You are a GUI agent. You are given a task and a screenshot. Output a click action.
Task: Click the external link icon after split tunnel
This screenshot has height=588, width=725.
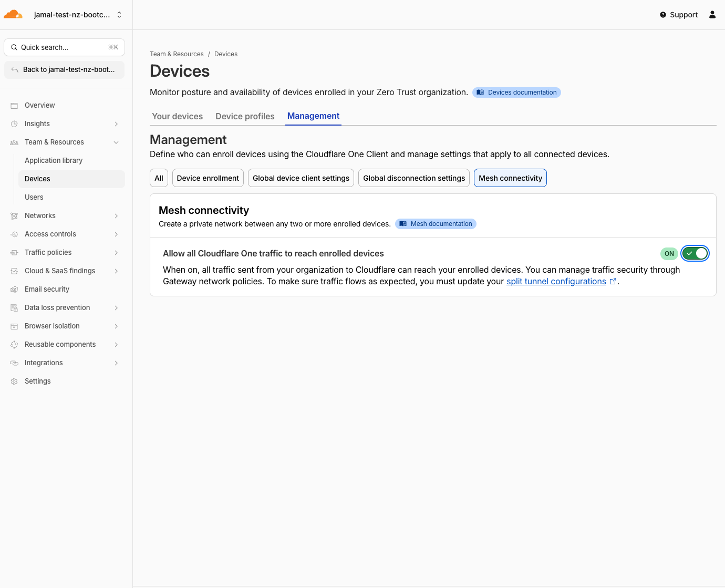(613, 282)
